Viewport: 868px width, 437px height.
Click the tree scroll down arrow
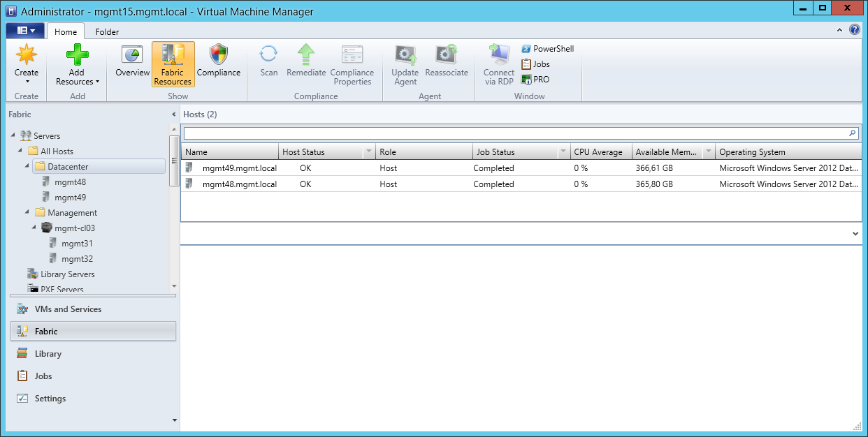(173, 286)
